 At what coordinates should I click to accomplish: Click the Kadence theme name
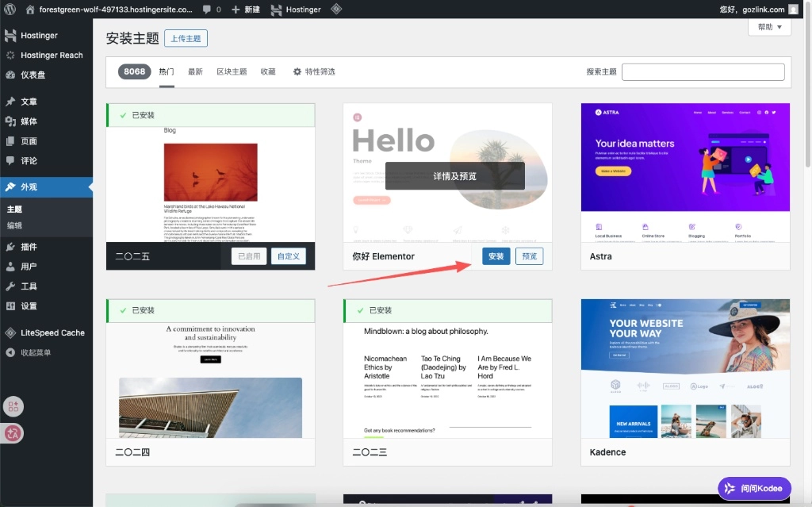click(607, 452)
